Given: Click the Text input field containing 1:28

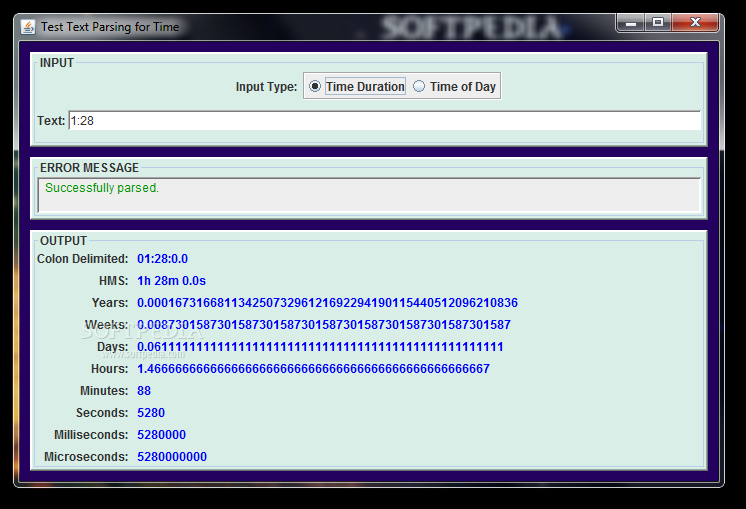Looking at the screenshot, I should pos(384,121).
